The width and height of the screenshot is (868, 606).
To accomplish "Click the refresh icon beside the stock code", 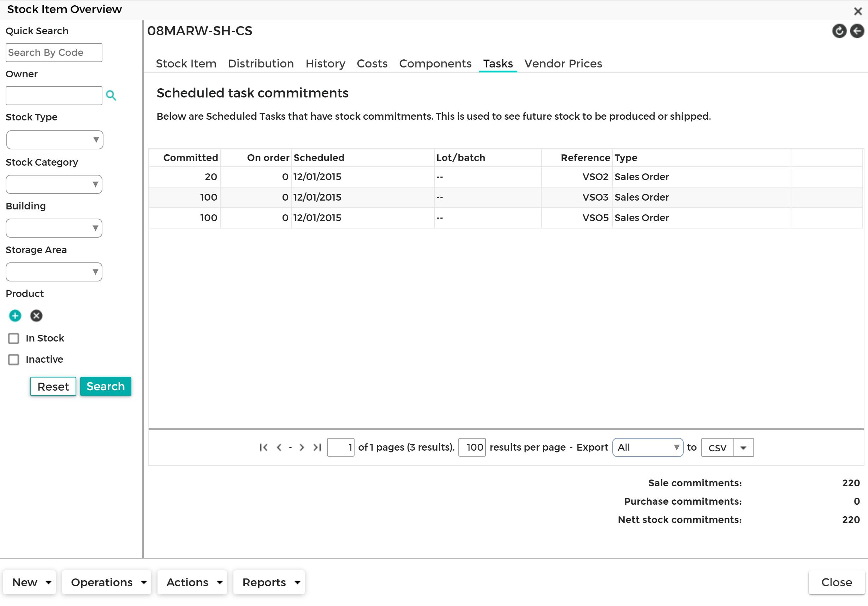I will [x=839, y=31].
